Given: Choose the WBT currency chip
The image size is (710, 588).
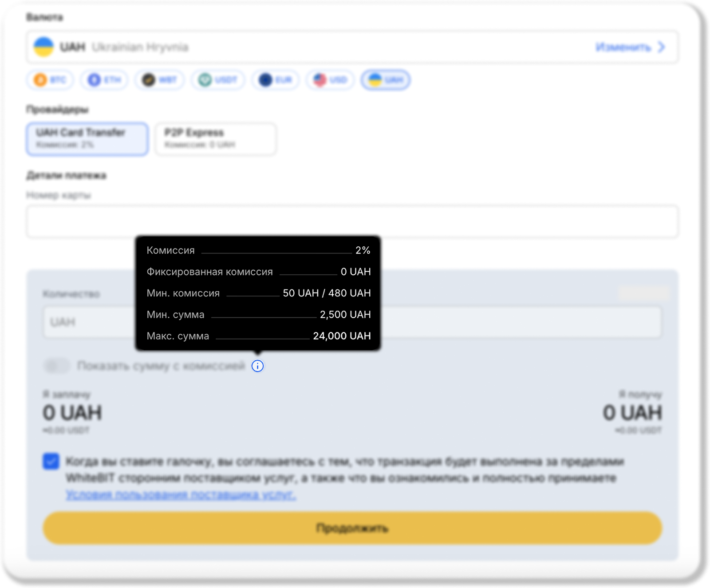Looking at the screenshot, I should click(x=159, y=80).
